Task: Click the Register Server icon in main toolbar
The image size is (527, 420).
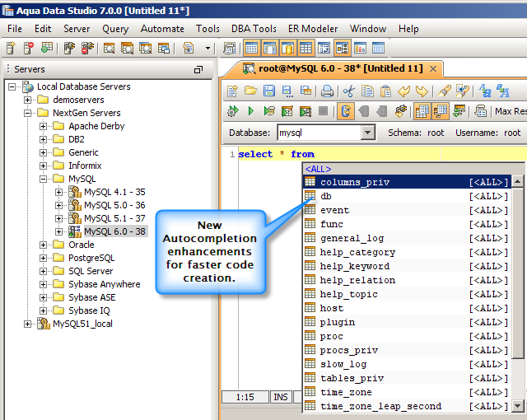Action: (x=11, y=48)
